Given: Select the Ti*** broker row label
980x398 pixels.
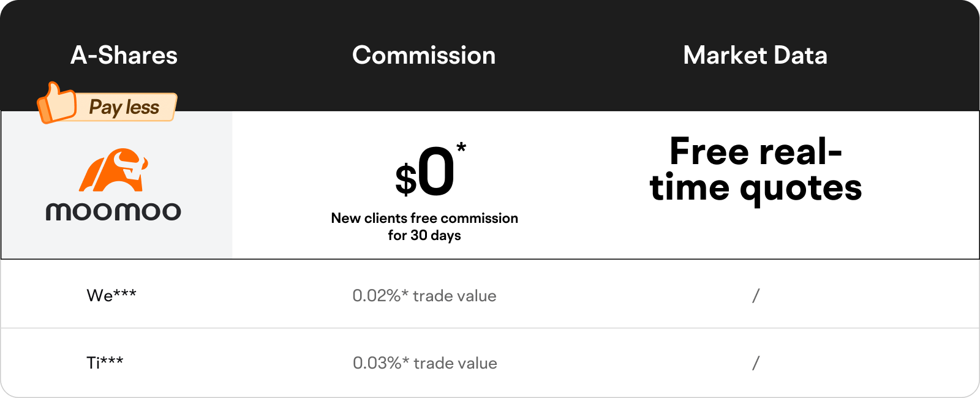Looking at the screenshot, I should (x=105, y=363).
